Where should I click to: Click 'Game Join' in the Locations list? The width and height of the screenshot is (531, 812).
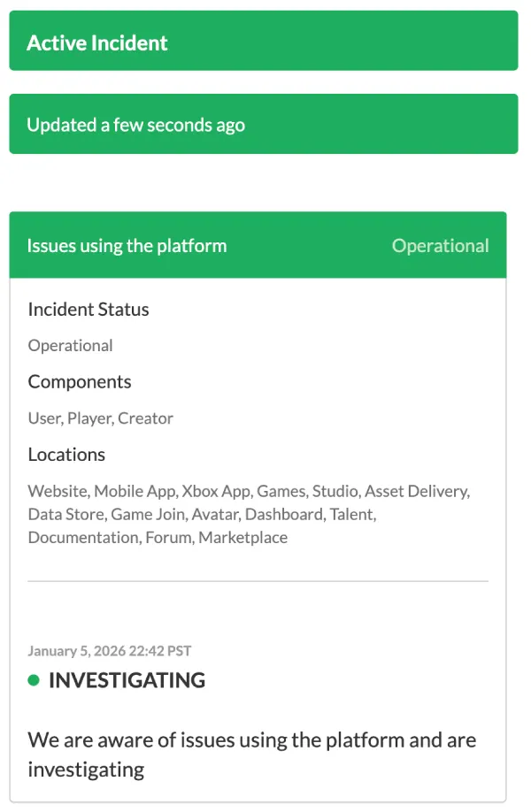(147, 514)
